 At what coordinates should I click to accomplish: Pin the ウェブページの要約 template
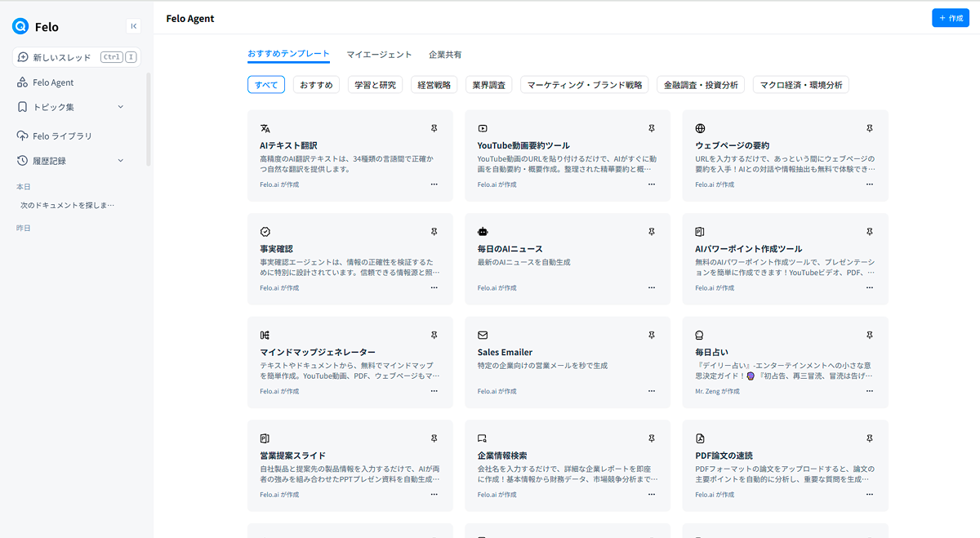[870, 128]
